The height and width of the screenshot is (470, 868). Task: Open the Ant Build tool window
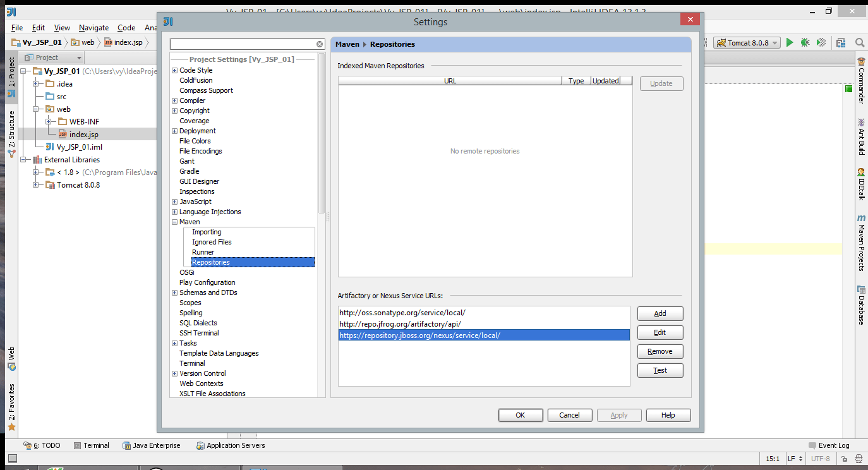pos(861,137)
